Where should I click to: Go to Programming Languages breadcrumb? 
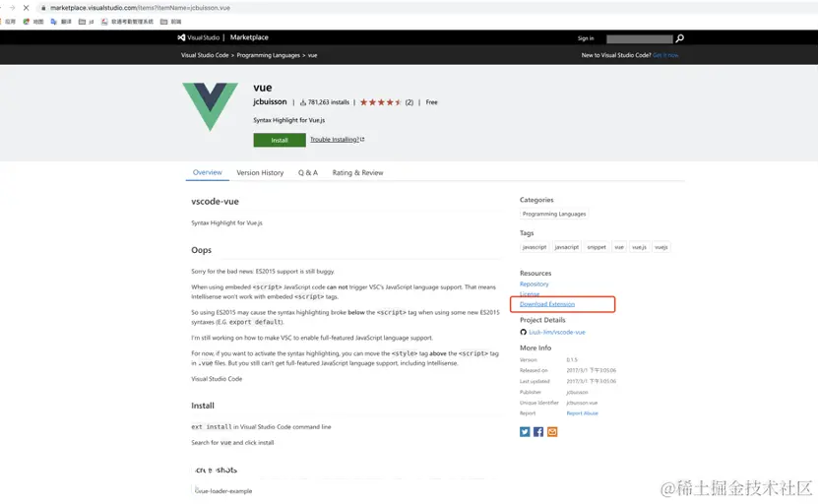pyautogui.click(x=269, y=55)
